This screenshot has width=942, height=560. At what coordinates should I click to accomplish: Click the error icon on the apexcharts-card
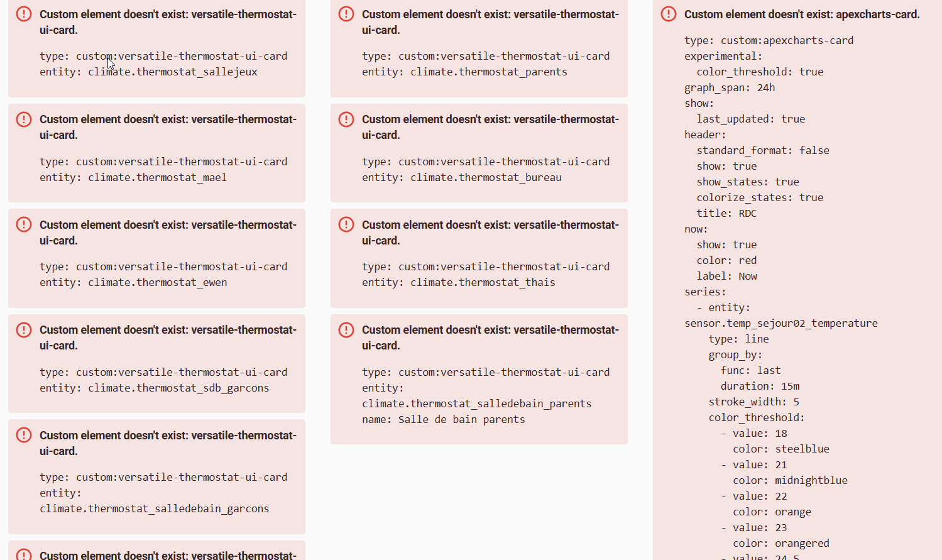pos(669,14)
